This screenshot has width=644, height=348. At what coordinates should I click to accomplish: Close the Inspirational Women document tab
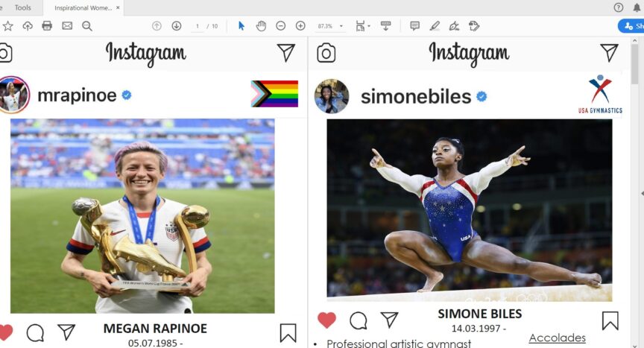[118, 7]
